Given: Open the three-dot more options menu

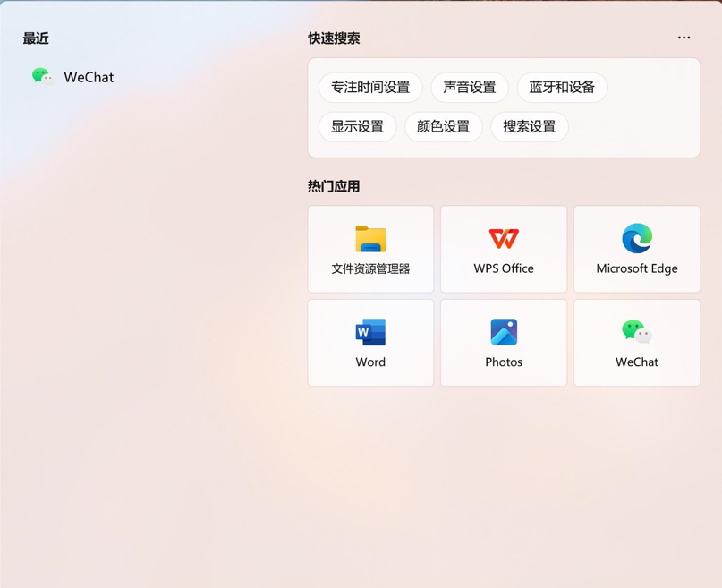Looking at the screenshot, I should click(x=684, y=38).
